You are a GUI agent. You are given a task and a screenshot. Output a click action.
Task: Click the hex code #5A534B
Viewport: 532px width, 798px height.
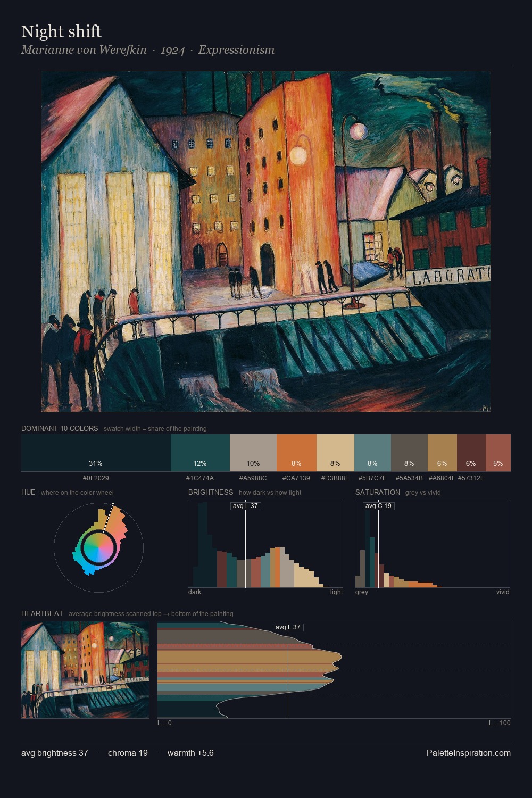[x=409, y=478]
